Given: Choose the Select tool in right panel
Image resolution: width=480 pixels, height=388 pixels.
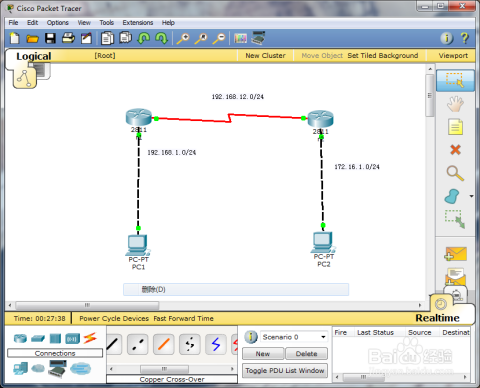Looking at the screenshot, I should point(455,80).
